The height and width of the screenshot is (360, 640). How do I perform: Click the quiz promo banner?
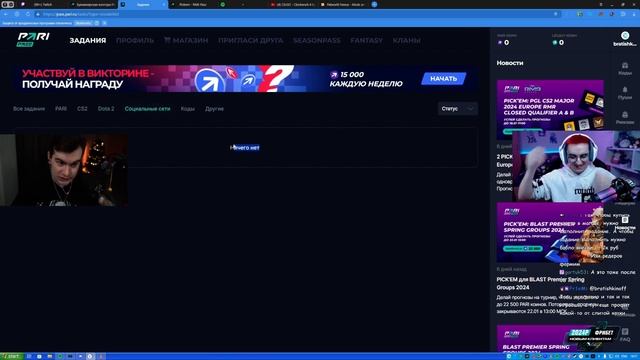[246, 78]
